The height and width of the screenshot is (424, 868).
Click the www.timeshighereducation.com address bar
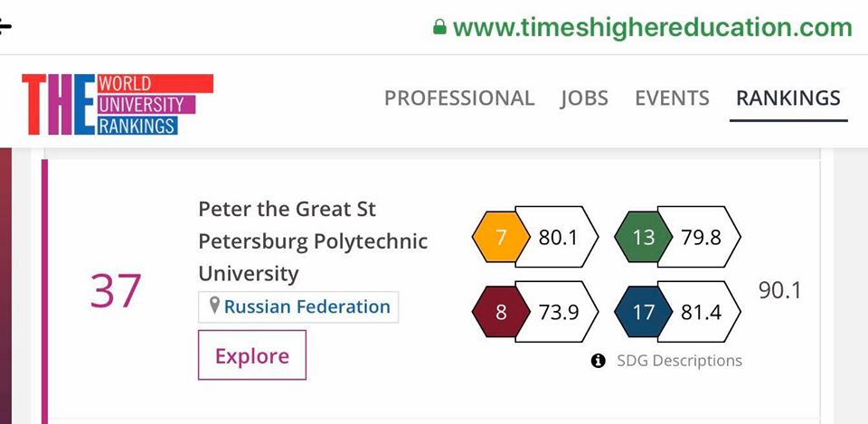pyautogui.click(x=652, y=28)
